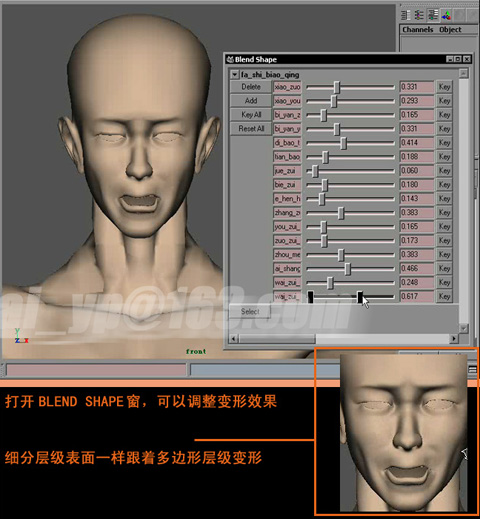
Task: Click the 0.248 value field
Action: click(417, 282)
